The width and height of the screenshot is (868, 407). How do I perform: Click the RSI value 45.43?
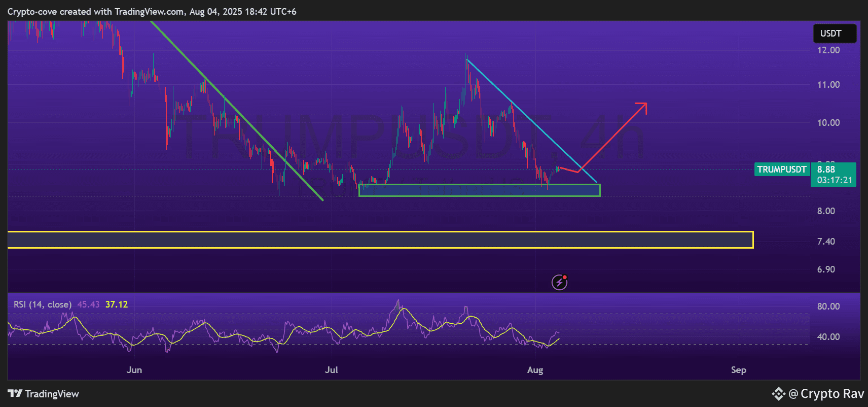coord(88,304)
